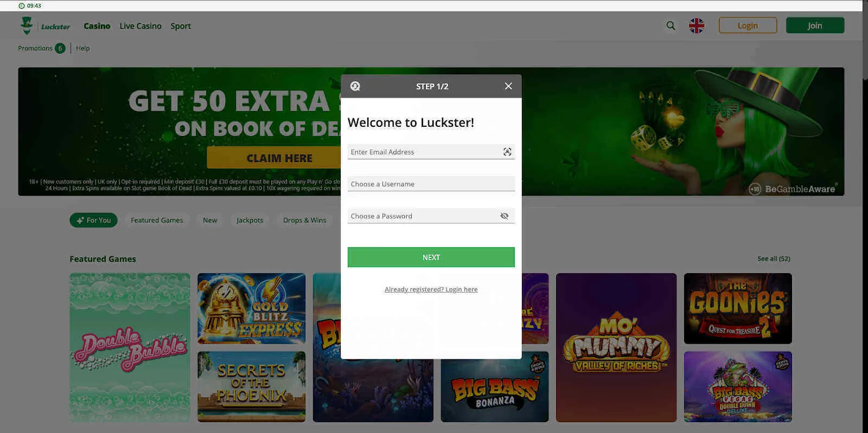Click See all (52) link
The image size is (868, 433).
(774, 258)
